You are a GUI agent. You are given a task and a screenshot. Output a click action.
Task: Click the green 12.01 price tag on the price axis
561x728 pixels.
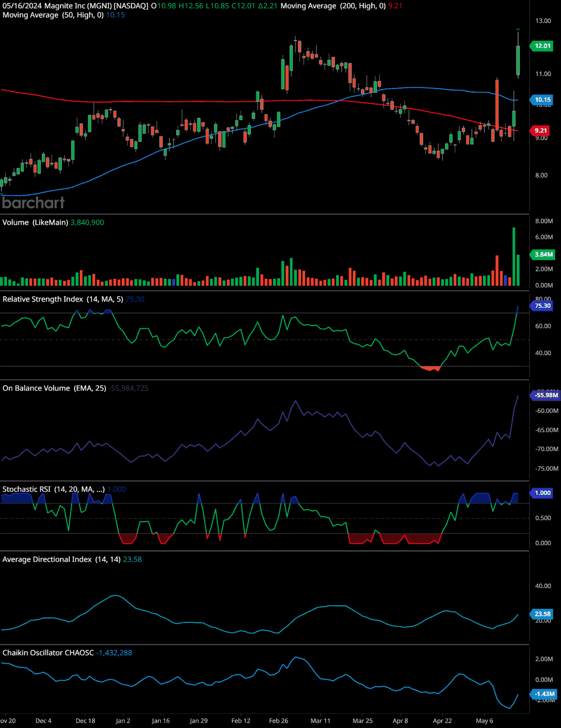click(x=543, y=46)
